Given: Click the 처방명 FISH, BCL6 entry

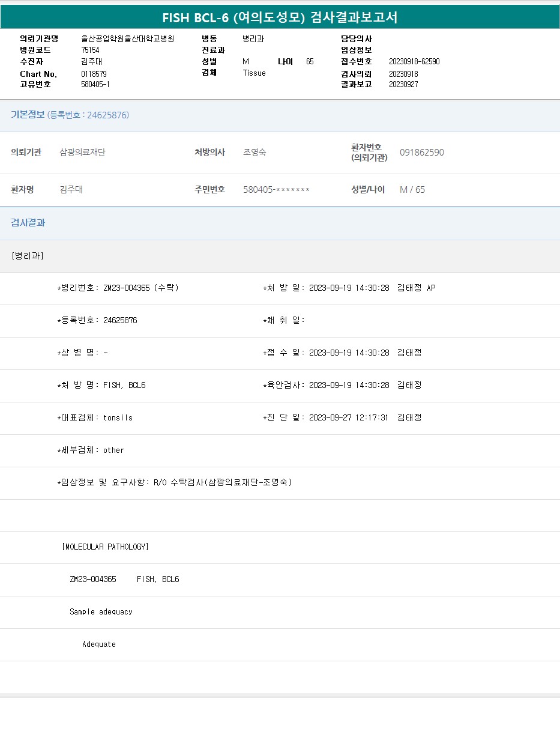Looking at the screenshot, I should tap(124, 385).
